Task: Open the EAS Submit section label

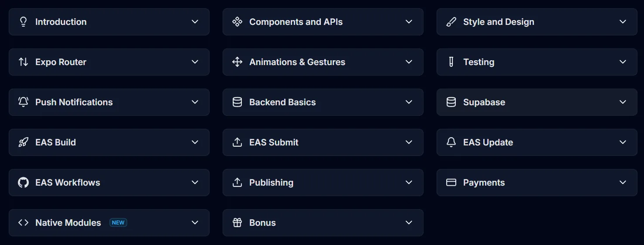Action: [x=274, y=142]
